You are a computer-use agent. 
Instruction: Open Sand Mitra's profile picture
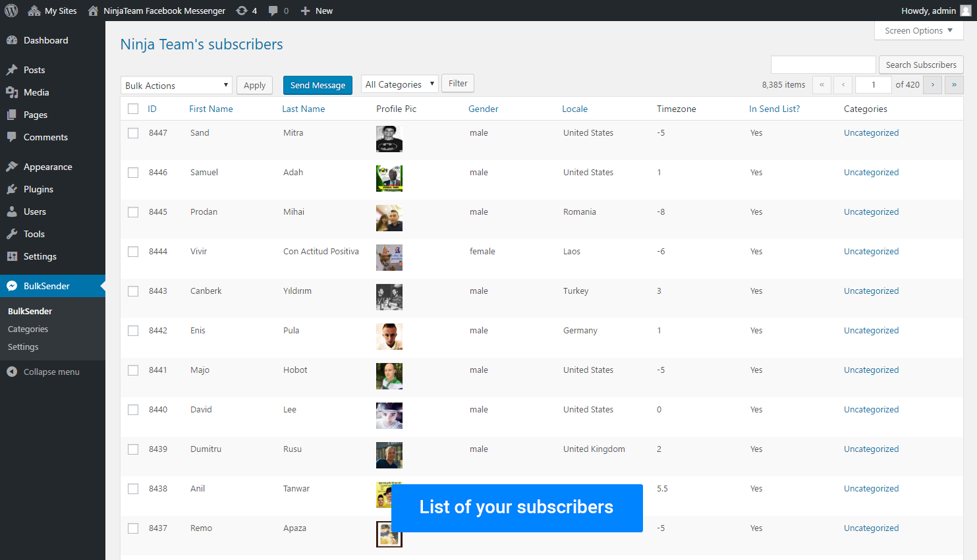click(389, 139)
